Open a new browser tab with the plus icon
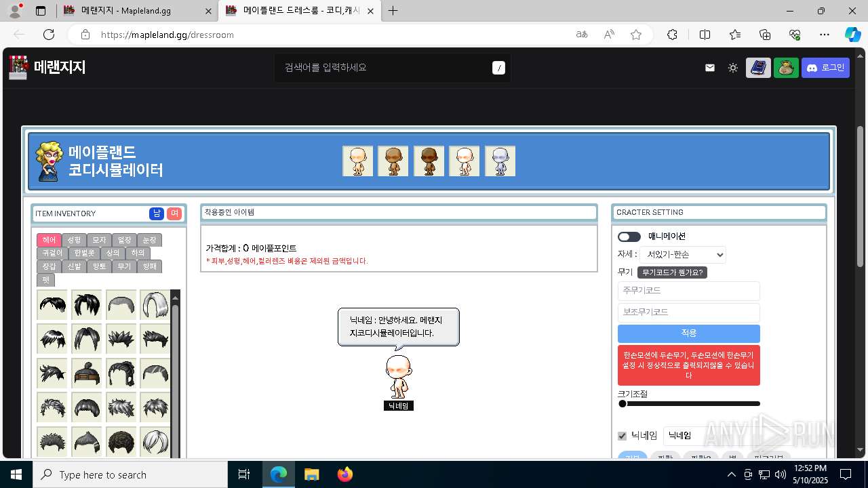The width and height of the screenshot is (868, 488). click(x=393, y=11)
